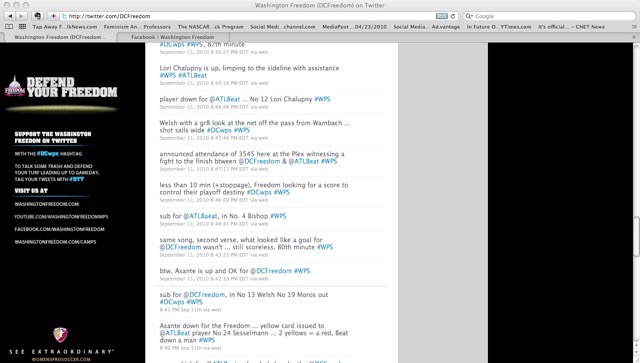The image size is (640, 363).
Task: Open the In Future O...YTimes.com bookmark
Action: click(499, 27)
